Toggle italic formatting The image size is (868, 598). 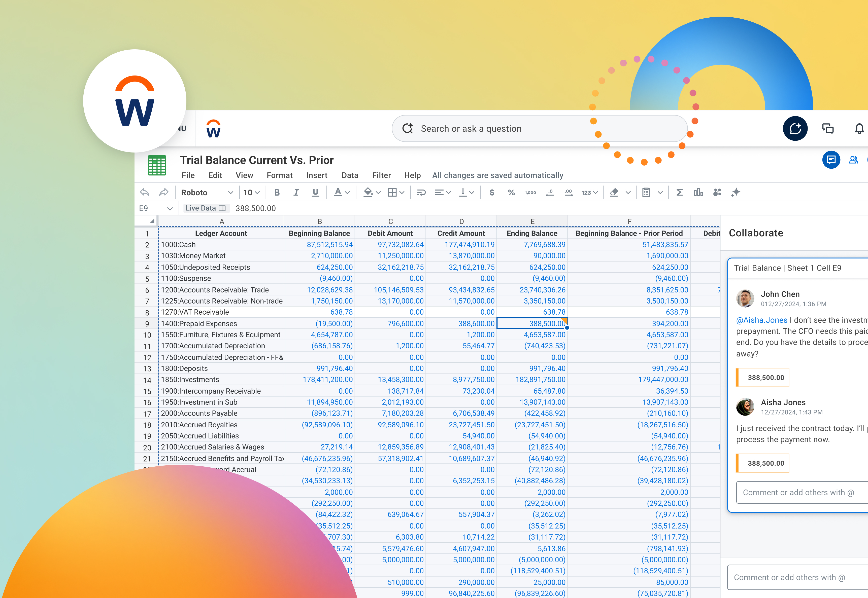click(x=296, y=193)
